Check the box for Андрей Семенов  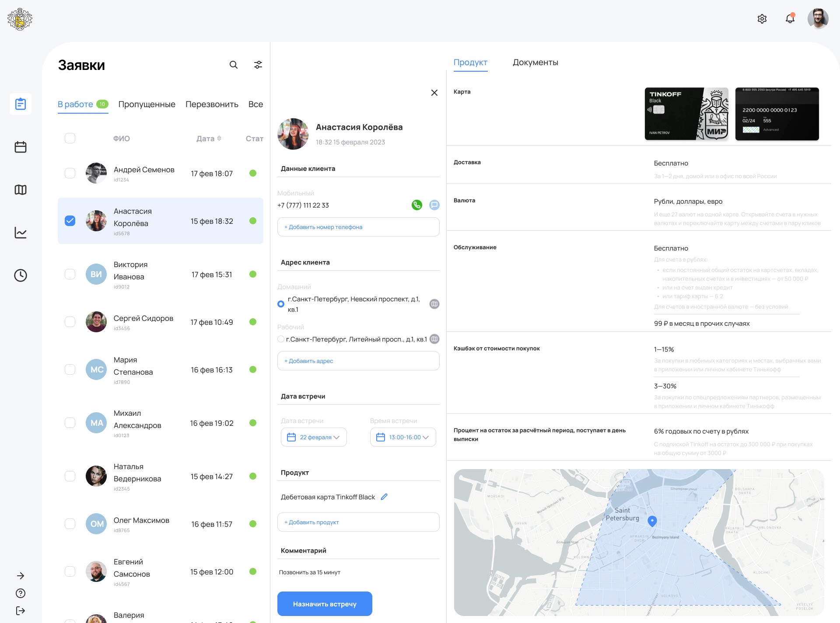tap(70, 173)
